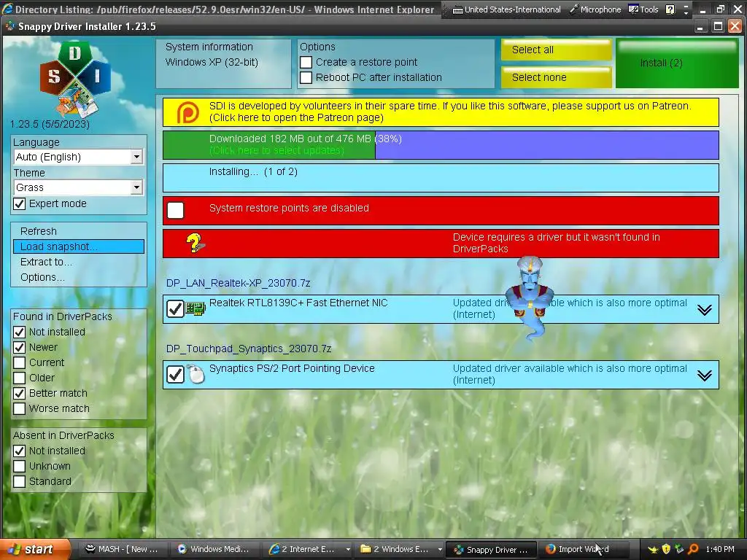Click the device driver not found red bar
The width and height of the screenshot is (747, 560).
coord(441,244)
